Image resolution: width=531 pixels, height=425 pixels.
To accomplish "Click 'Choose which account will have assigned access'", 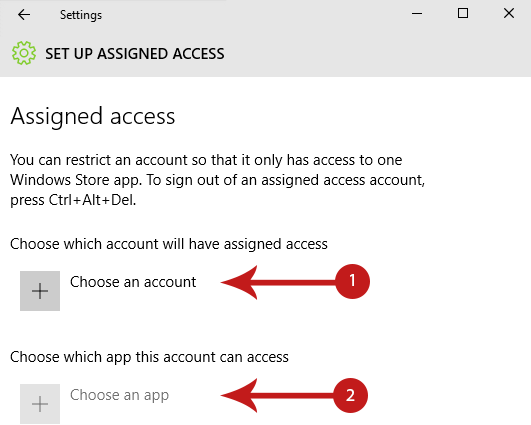I will click(x=169, y=244).
